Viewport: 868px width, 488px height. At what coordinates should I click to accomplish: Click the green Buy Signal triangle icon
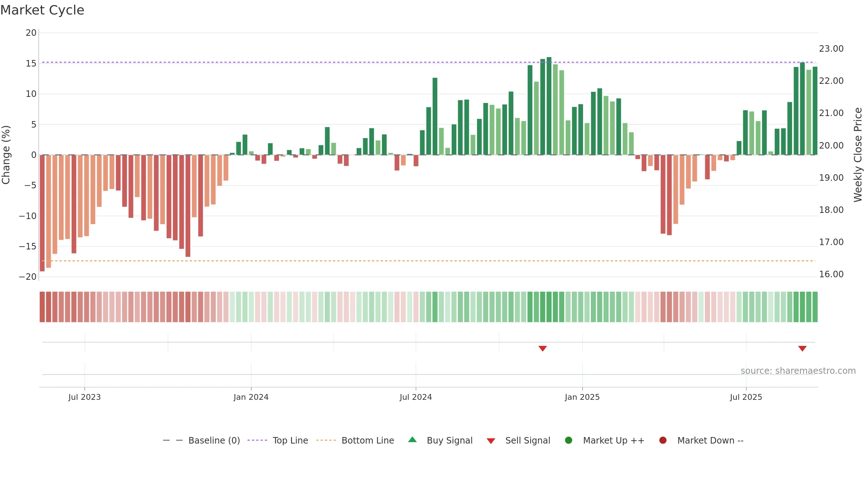click(x=412, y=440)
